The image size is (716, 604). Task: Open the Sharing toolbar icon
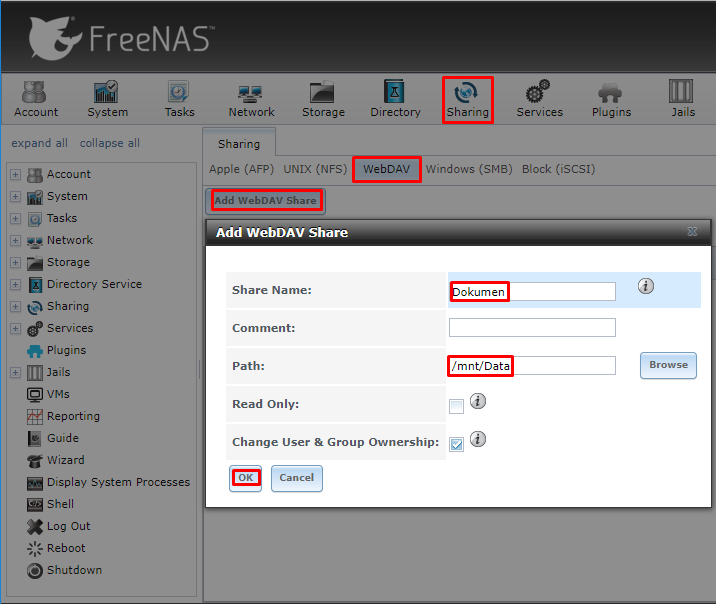[467, 100]
